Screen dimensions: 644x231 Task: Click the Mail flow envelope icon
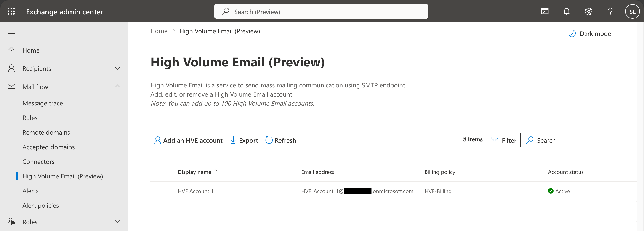(11, 87)
